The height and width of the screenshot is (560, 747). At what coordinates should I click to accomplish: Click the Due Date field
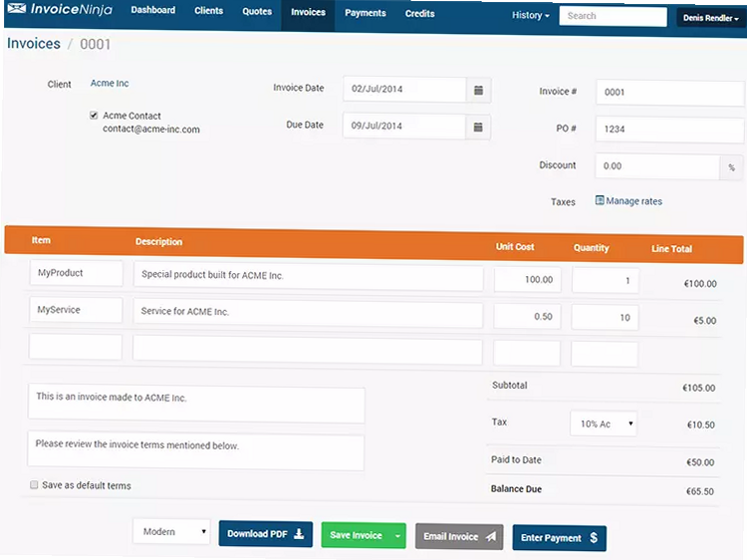click(404, 127)
